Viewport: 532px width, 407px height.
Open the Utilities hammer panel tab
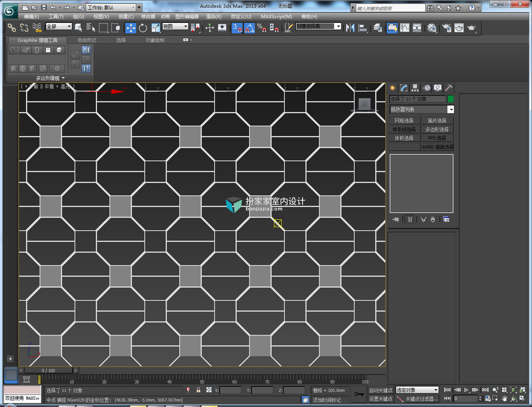(x=449, y=88)
